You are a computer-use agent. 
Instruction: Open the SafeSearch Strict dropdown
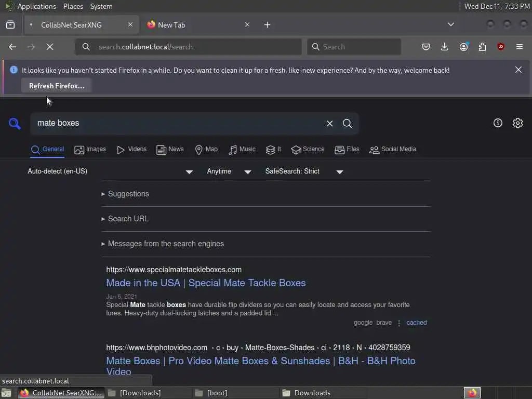coord(304,171)
